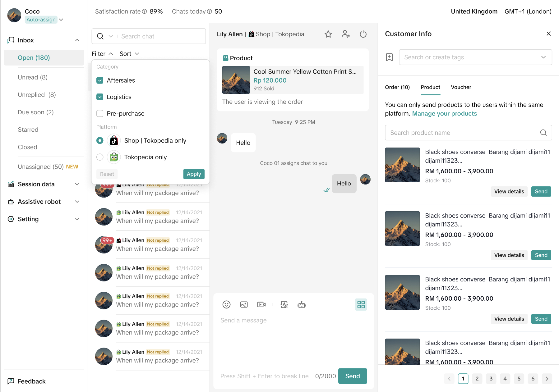Click the search icon in product search
559x392 pixels.
pos(543,133)
